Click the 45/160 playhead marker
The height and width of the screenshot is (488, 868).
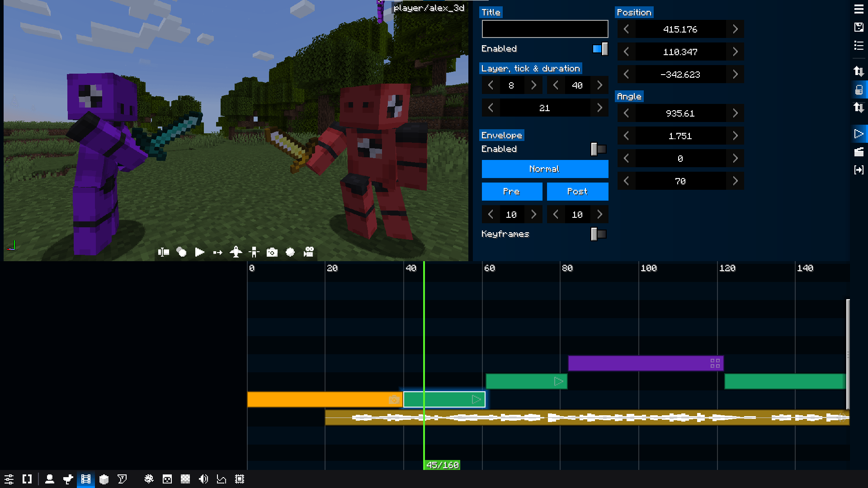442,465
